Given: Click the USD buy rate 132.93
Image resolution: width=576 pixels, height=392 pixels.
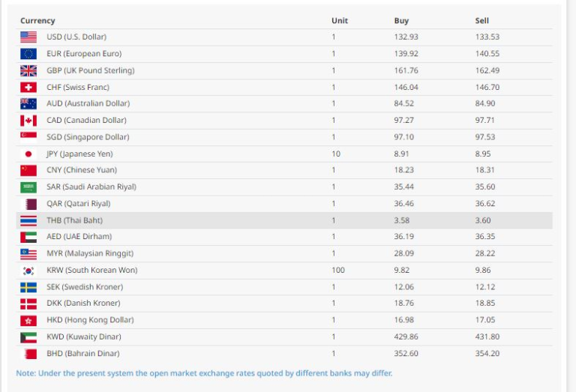Looking at the screenshot, I should pos(406,37).
